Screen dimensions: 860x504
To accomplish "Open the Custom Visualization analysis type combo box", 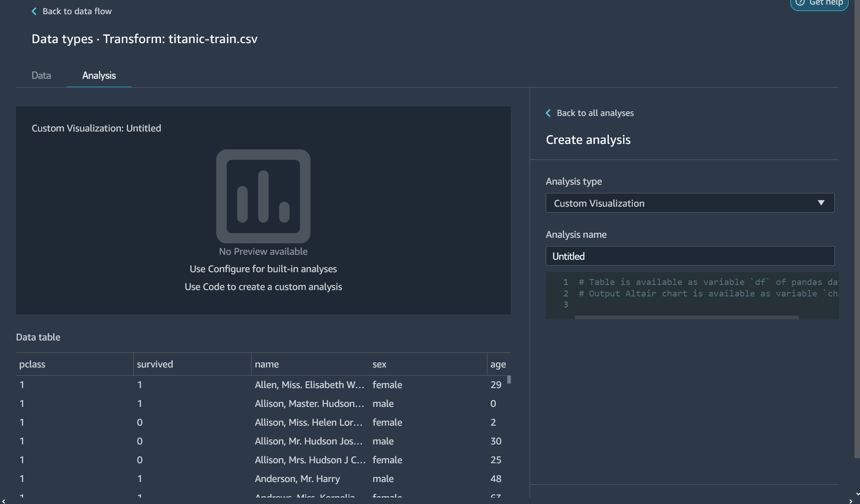I will coord(690,203).
